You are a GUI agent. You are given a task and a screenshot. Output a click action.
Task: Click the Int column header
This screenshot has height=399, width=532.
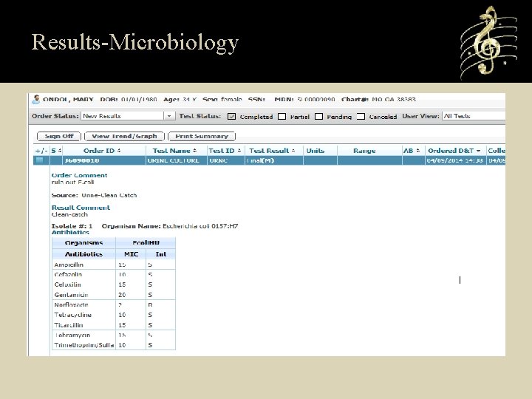pos(161,254)
